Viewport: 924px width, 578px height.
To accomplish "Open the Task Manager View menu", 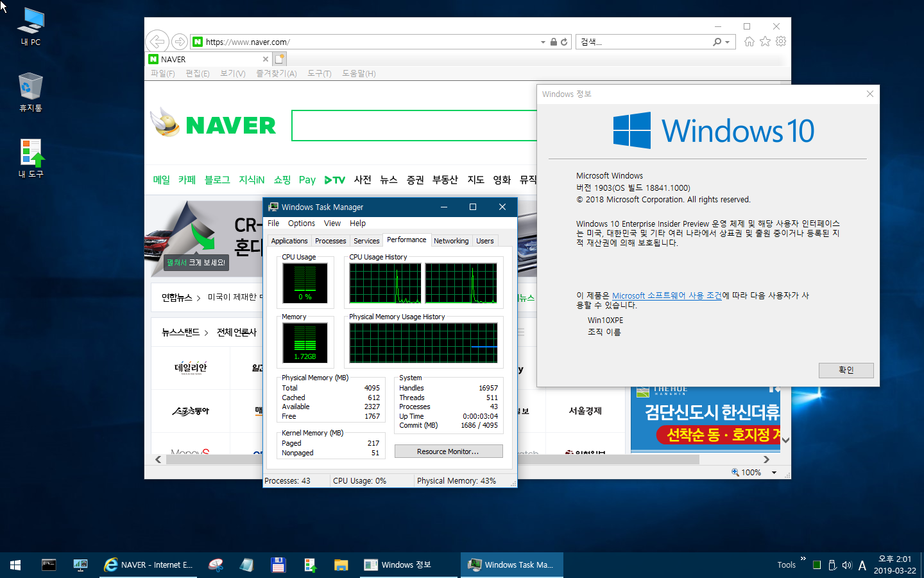I will point(332,223).
